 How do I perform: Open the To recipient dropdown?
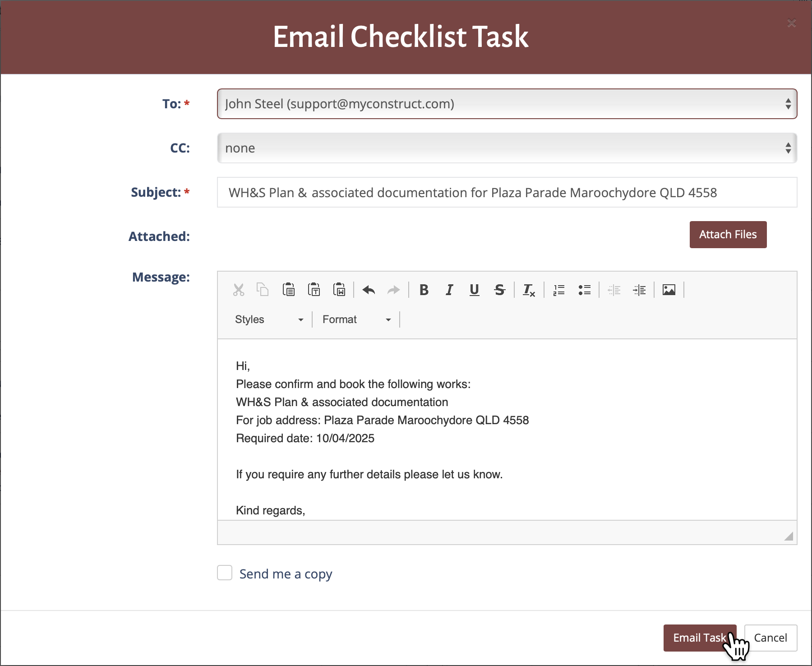click(507, 104)
